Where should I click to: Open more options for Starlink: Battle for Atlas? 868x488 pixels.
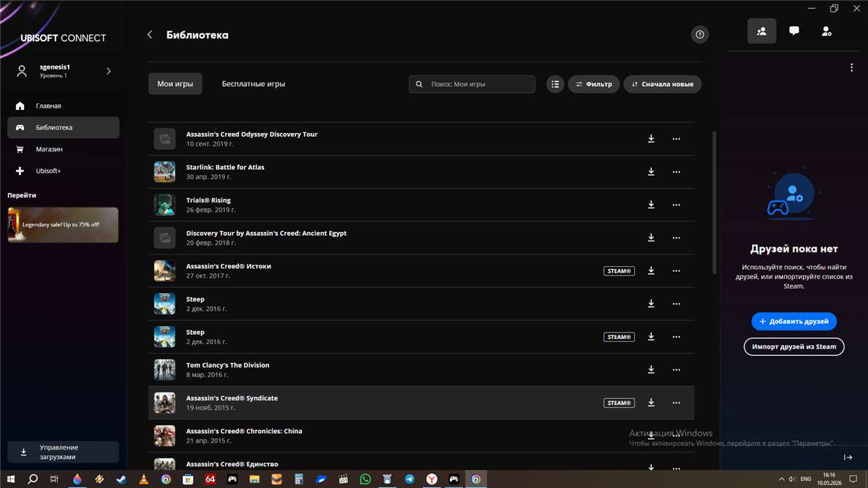(676, 172)
